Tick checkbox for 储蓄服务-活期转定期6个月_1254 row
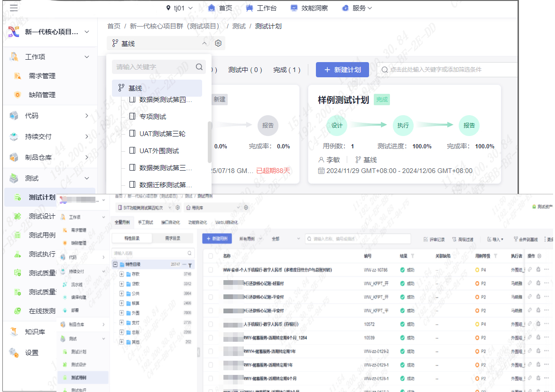Viewport: 555px width, 392px height. [x=211, y=338]
